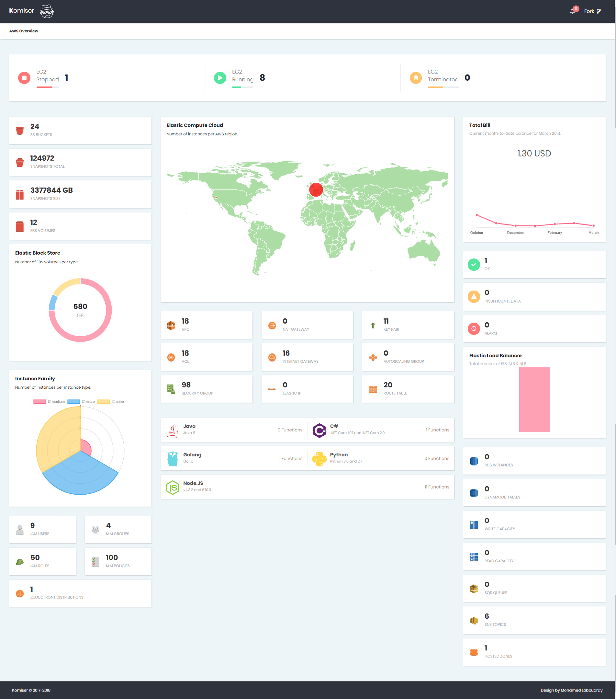The image size is (616, 699).
Task: Click the NAT Gateway icon
Action: [272, 325]
